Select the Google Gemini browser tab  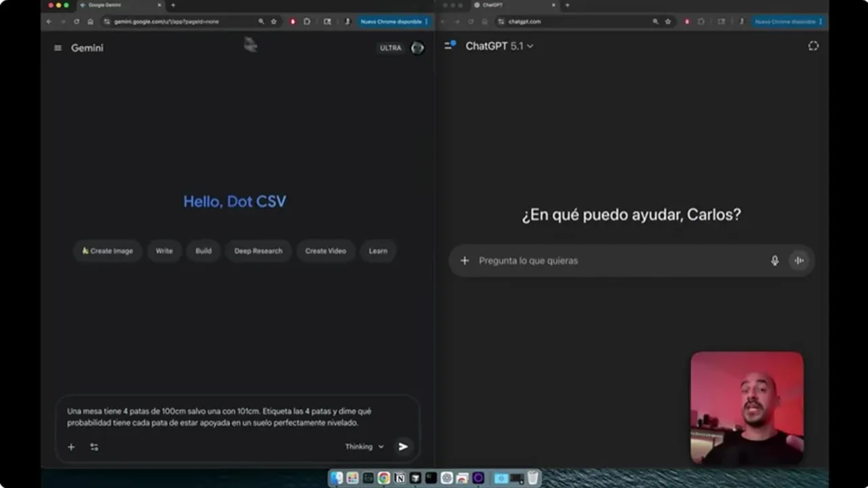(x=120, y=5)
